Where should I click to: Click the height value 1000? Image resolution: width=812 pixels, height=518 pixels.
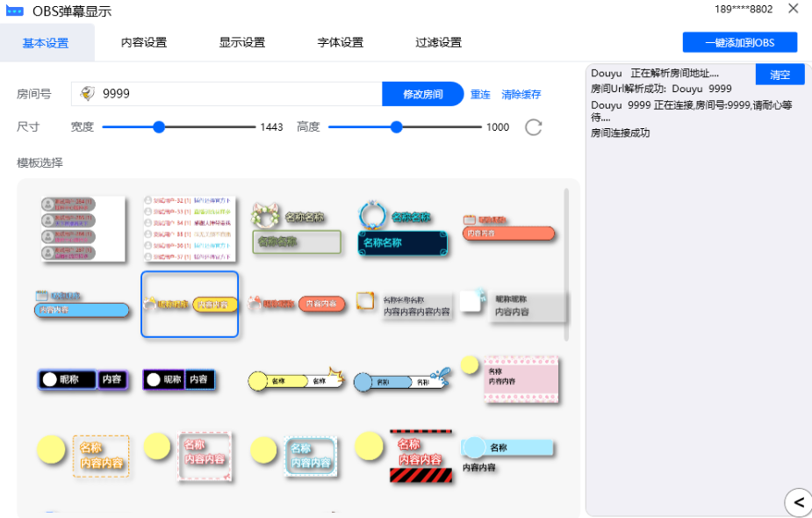(x=498, y=127)
